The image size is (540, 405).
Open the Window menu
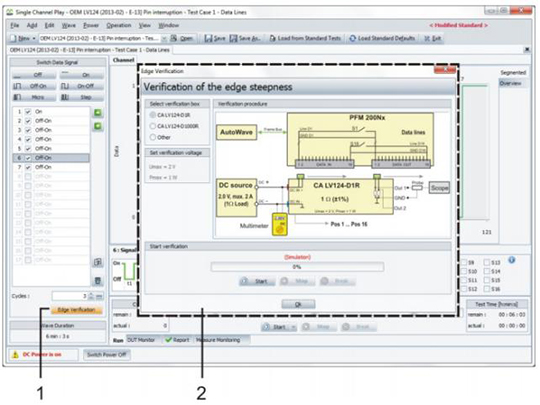tap(168, 25)
